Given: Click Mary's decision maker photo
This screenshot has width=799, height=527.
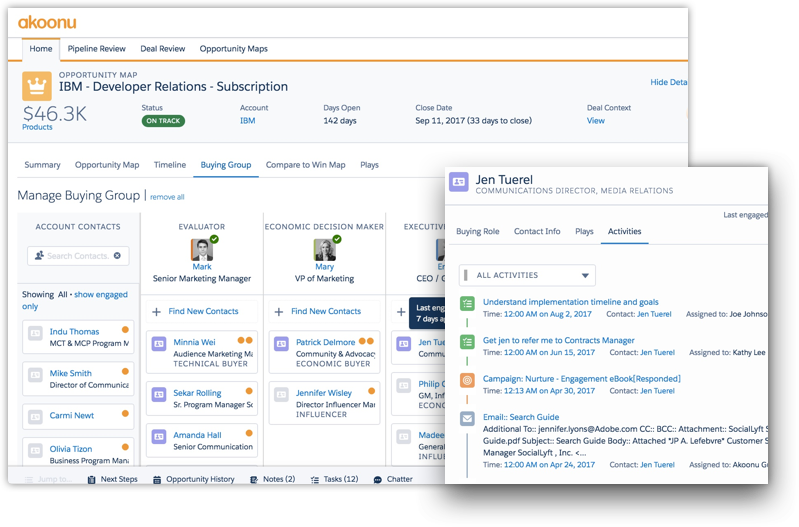Looking at the screenshot, I should pos(325,250).
